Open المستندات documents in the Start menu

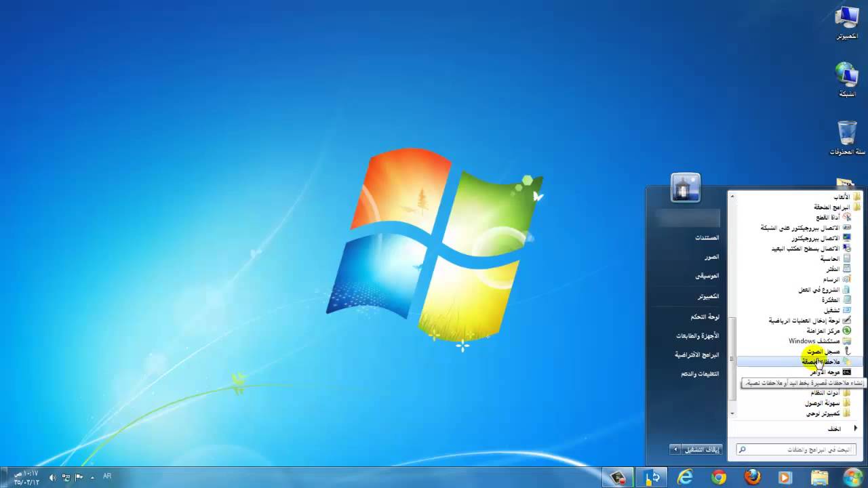pyautogui.click(x=707, y=238)
